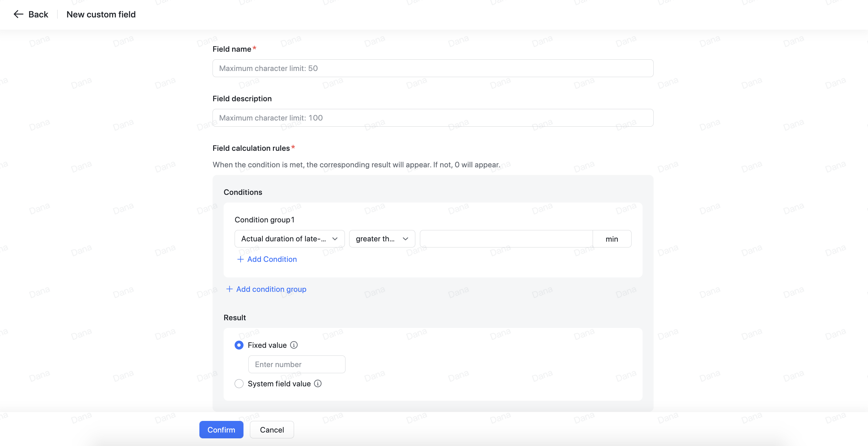Image resolution: width=868 pixels, height=446 pixels.
Task: Expand the condition field selector in Condition group1
Action: tap(289, 239)
